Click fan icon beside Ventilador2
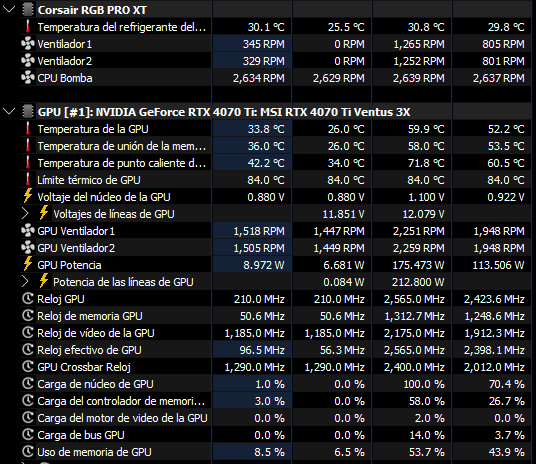The image size is (536, 464). pyautogui.click(x=28, y=61)
